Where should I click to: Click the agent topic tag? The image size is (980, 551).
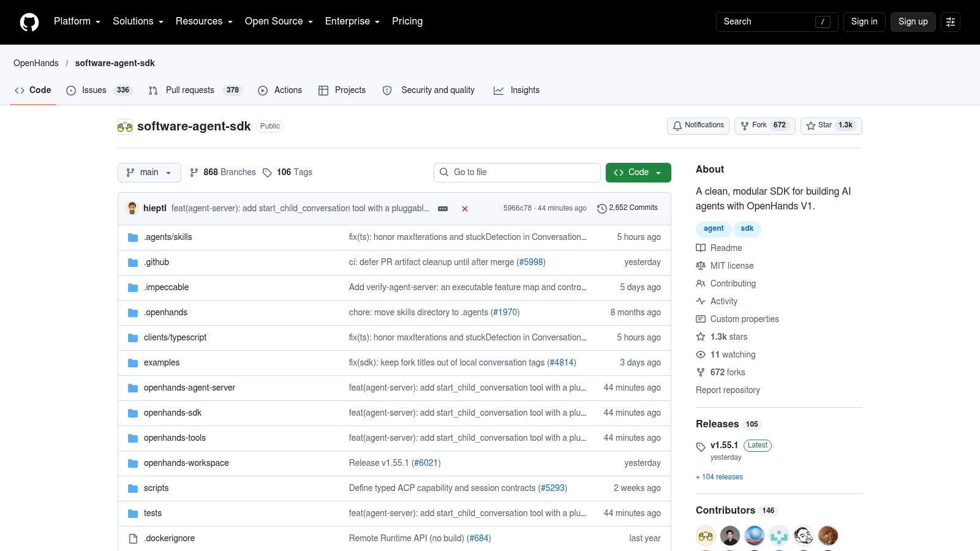(714, 228)
